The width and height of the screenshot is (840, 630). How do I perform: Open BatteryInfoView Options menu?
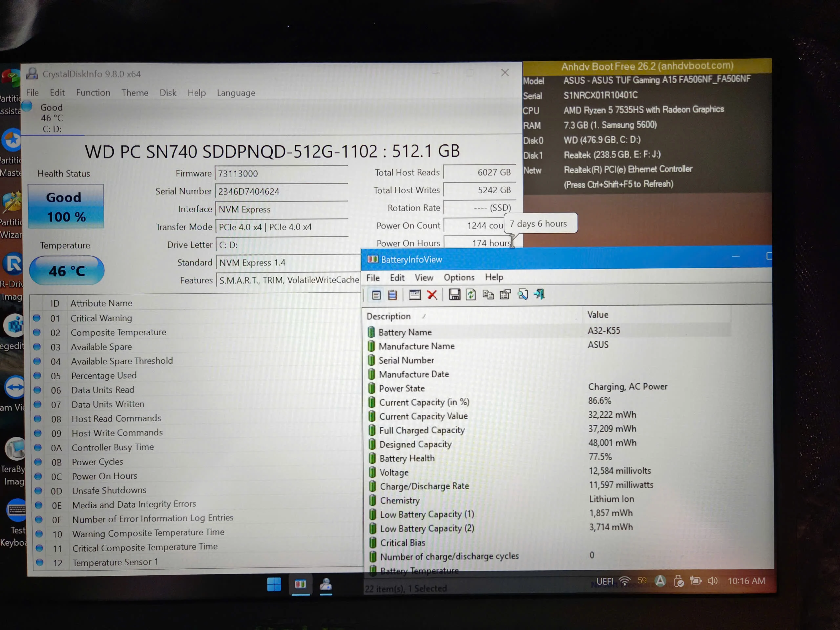pos(459,278)
